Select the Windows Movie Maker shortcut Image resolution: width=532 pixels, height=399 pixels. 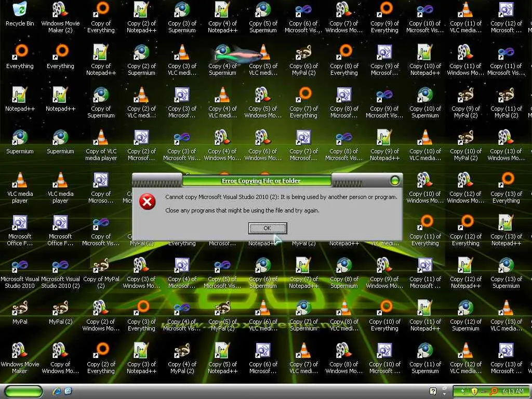pos(20,358)
